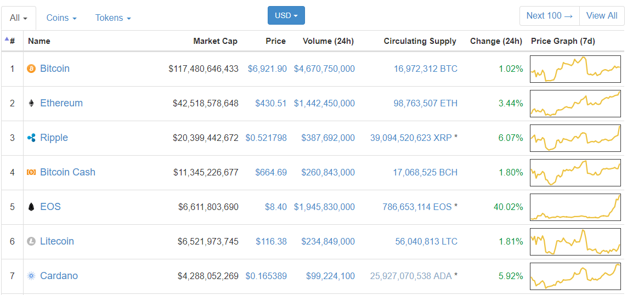This screenshot has height=295, width=644.
Task: Click the Ripple logo icon
Action: tap(31, 138)
